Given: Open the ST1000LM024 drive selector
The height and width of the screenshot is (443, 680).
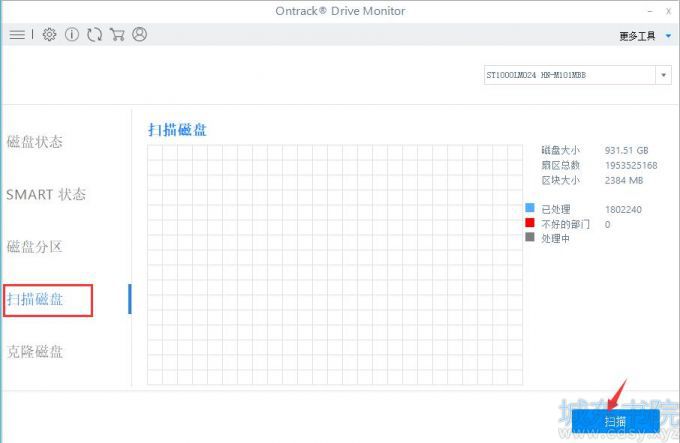Looking at the screenshot, I should point(578,75).
